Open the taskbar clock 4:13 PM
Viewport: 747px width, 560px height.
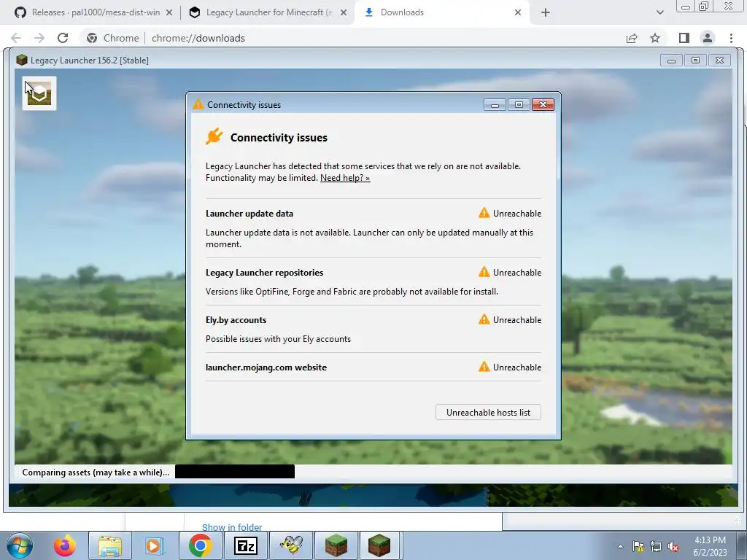click(x=710, y=545)
